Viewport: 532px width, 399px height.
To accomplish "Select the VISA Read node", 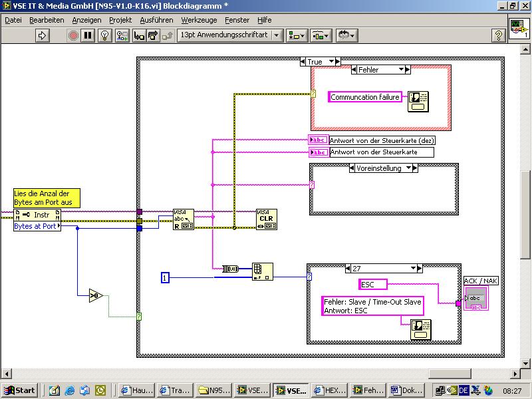I will 184,219.
